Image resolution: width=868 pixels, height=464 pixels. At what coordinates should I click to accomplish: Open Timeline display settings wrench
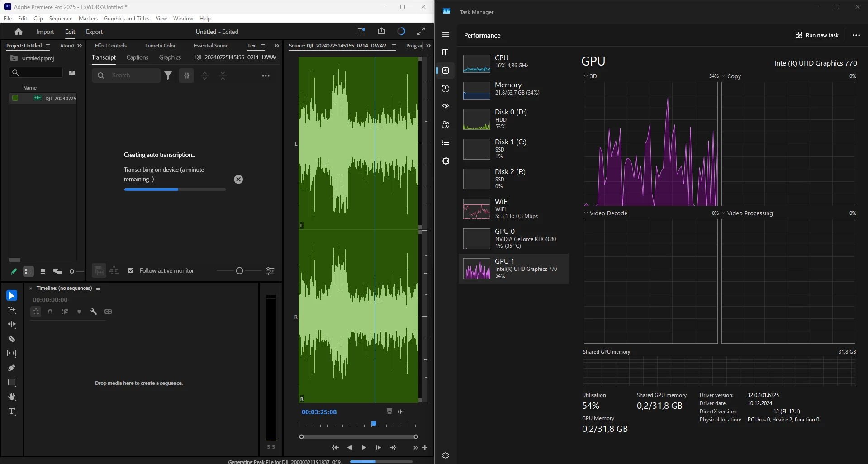coord(94,312)
